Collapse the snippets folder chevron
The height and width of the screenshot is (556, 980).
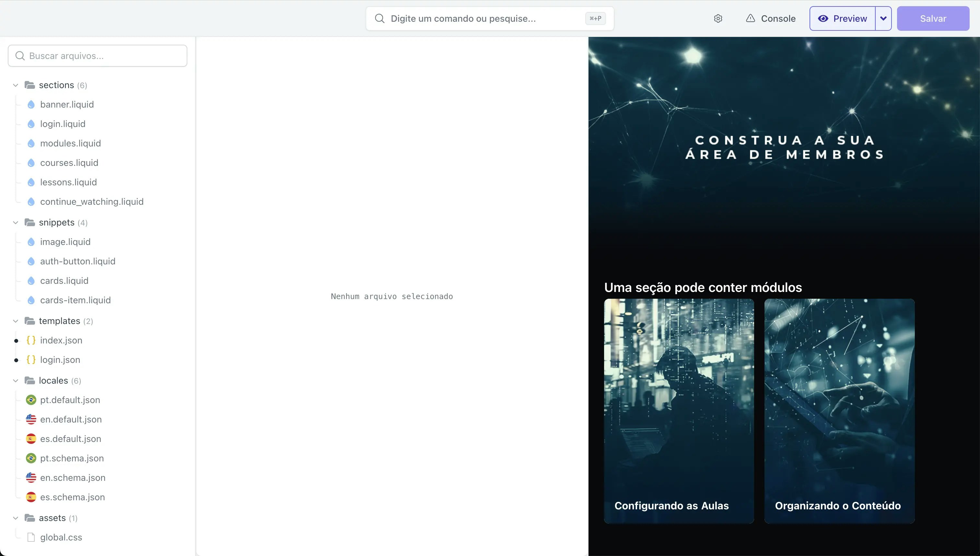pyautogui.click(x=16, y=223)
